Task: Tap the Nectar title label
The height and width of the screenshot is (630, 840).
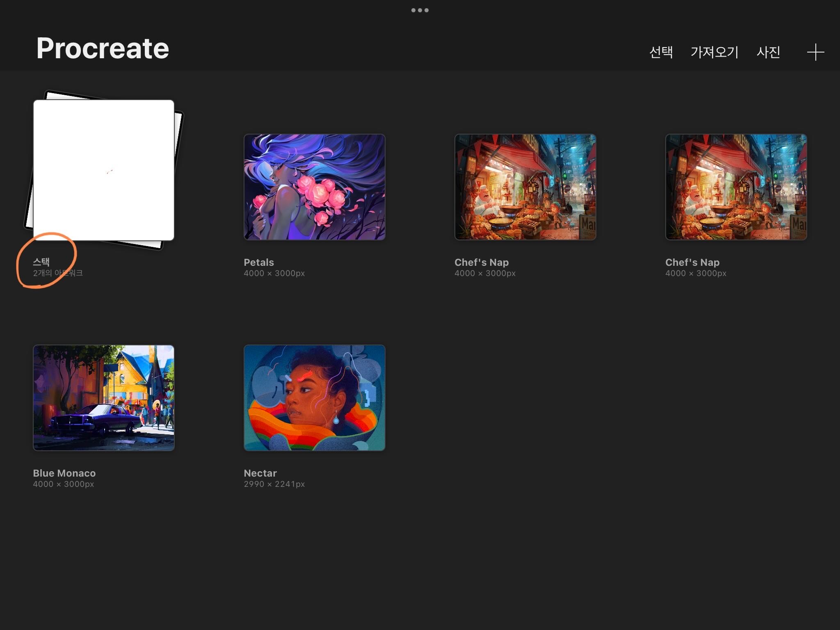Action: (x=260, y=473)
